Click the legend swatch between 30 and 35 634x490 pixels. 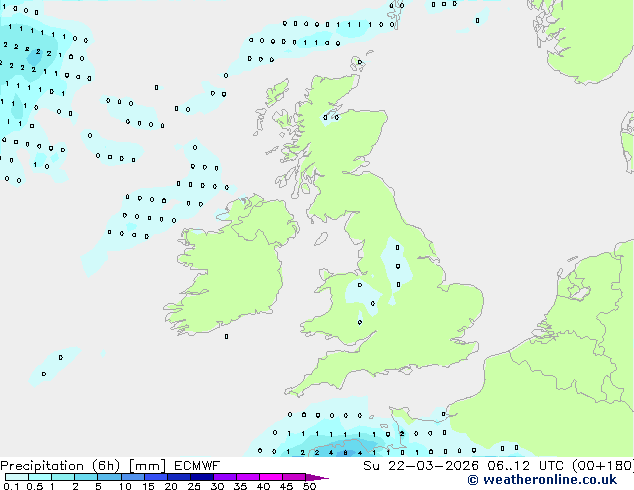(225, 477)
